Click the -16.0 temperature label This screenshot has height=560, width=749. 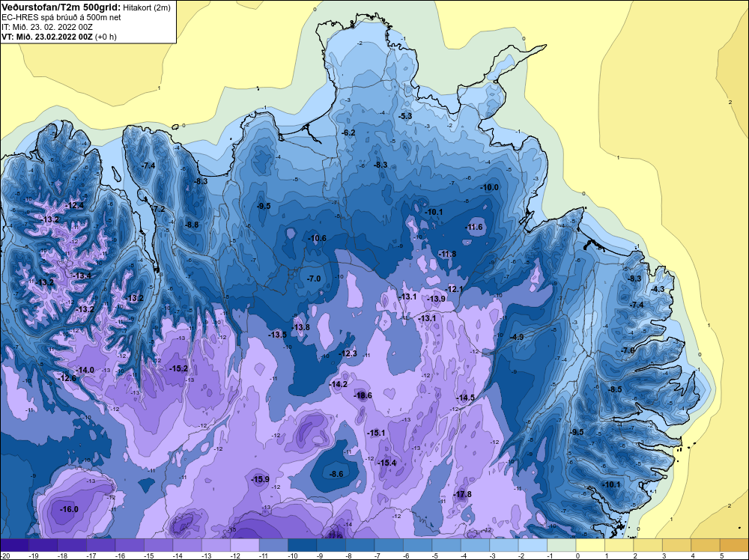click(x=69, y=509)
